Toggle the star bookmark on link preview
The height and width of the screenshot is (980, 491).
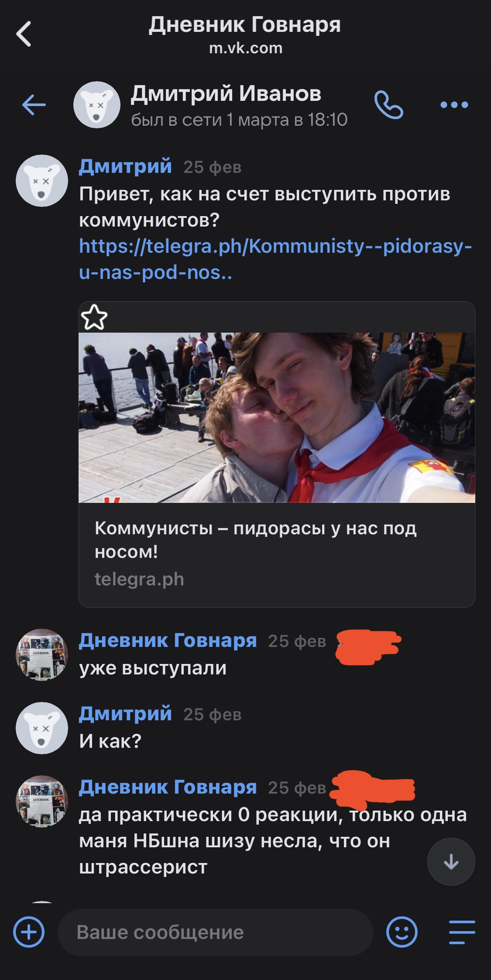pyautogui.click(x=94, y=317)
